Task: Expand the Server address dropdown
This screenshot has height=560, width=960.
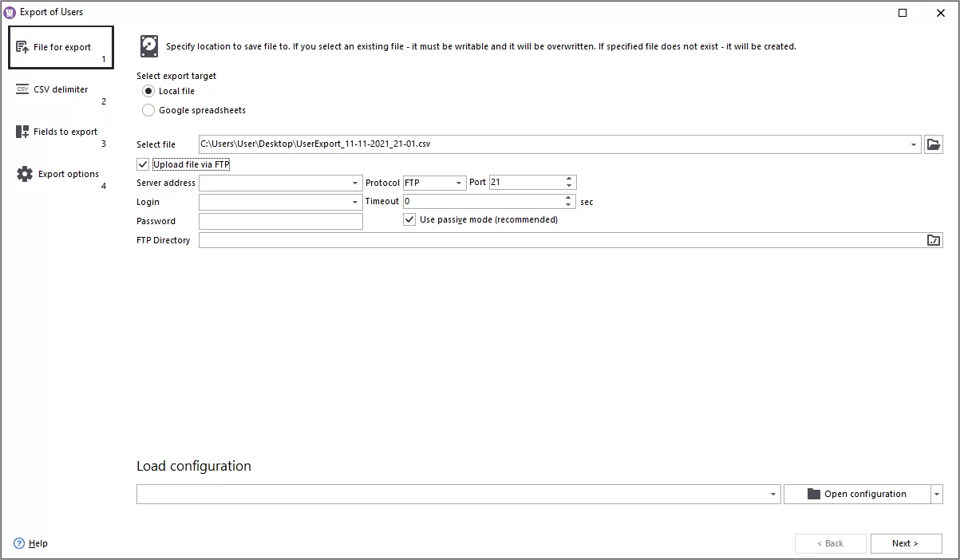Action: pos(355,182)
